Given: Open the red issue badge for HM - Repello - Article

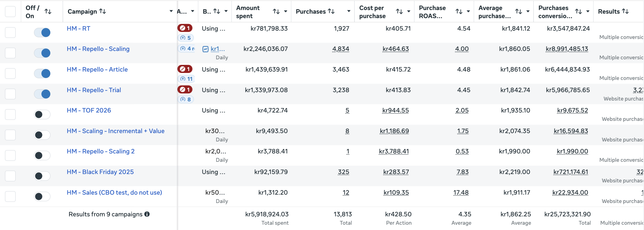Looking at the screenshot, I should click(x=185, y=69).
